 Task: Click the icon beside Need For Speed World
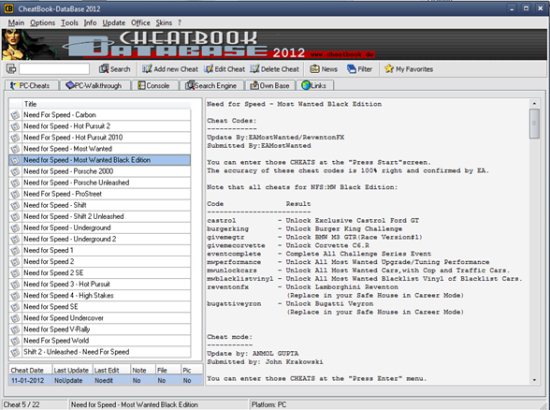[15, 341]
